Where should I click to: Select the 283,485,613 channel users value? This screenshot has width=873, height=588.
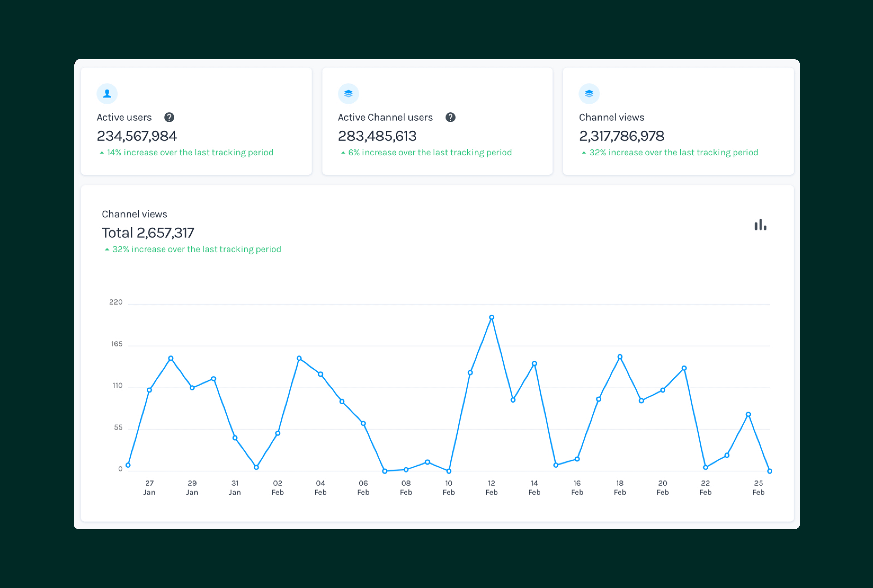pyautogui.click(x=377, y=136)
